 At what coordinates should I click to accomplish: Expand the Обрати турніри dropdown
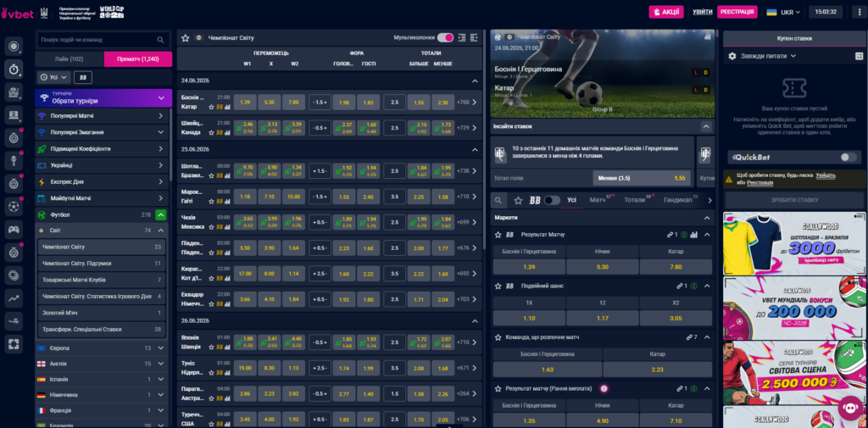[103, 98]
